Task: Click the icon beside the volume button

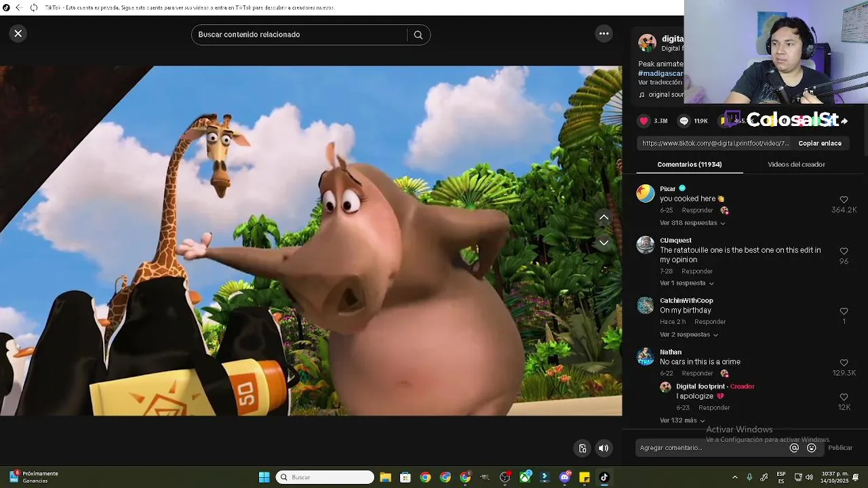Action: point(583,448)
